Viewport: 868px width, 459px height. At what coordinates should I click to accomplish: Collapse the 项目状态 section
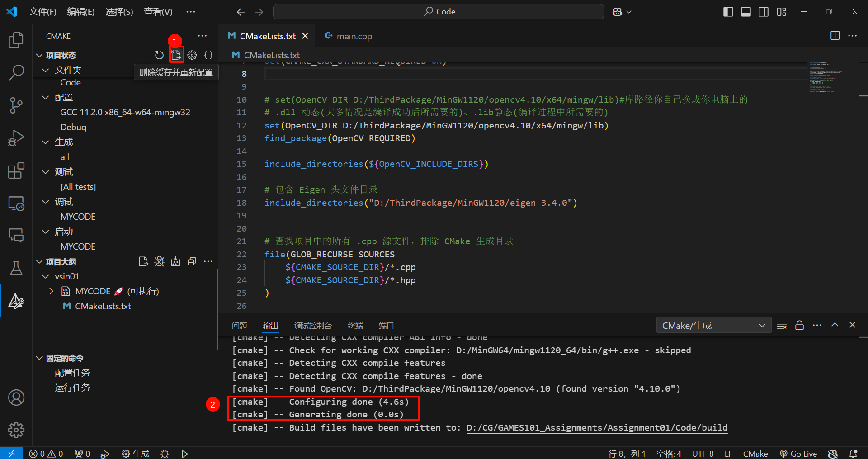tap(39, 55)
